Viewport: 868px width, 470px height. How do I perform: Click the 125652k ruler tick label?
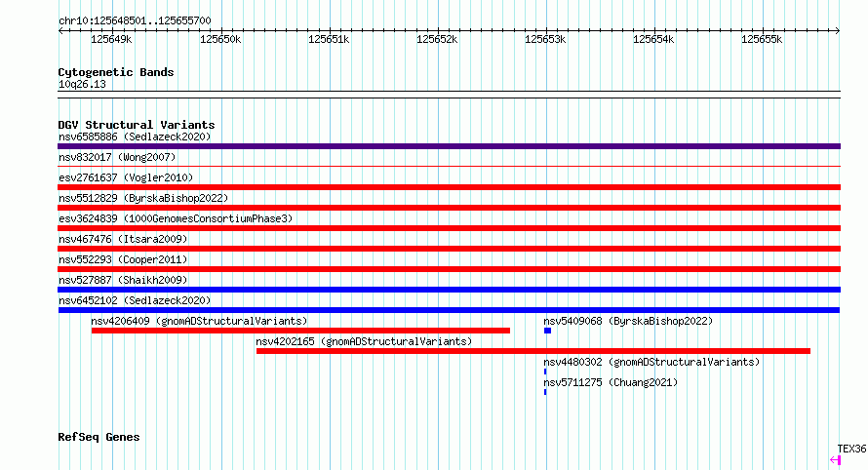tap(437, 39)
